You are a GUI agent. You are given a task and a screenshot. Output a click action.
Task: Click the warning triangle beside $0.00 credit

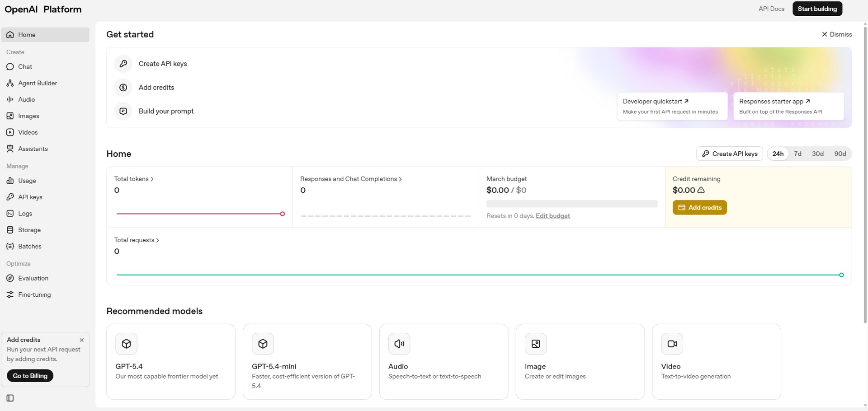tap(701, 190)
